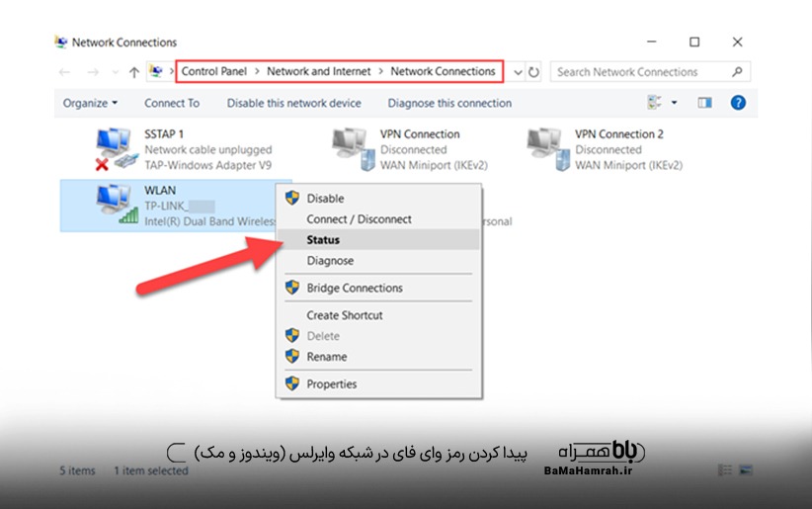
Task: Open Properties from the context menu
Action: tap(378, 384)
